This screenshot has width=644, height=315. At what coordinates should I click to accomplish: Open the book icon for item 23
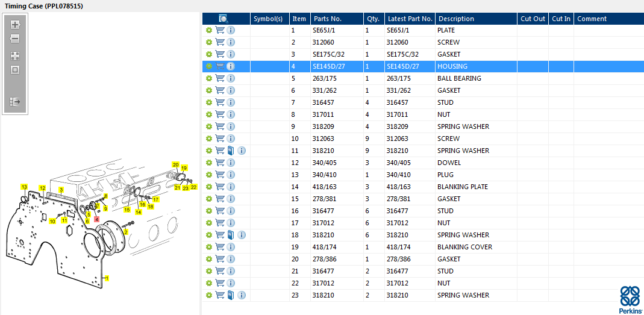(x=230, y=295)
